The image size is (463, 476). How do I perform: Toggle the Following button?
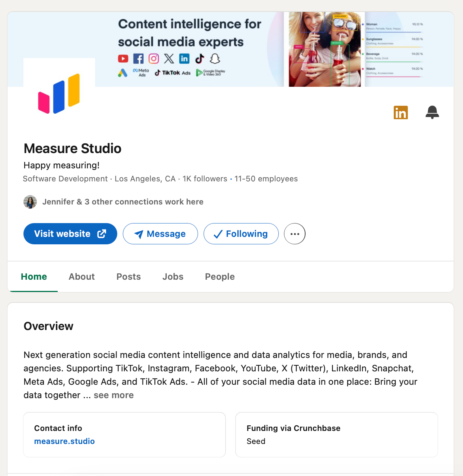(x=241, y=234)
